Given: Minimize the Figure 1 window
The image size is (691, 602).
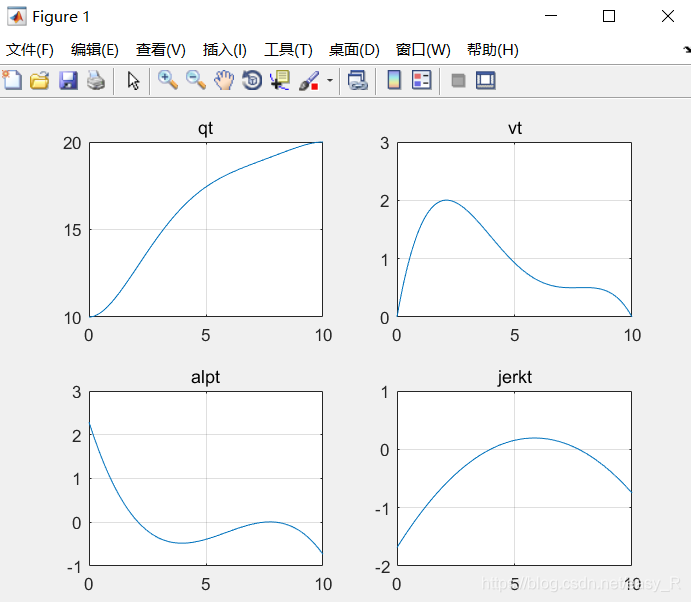Looking at the screenshot, I should (551, 16).
